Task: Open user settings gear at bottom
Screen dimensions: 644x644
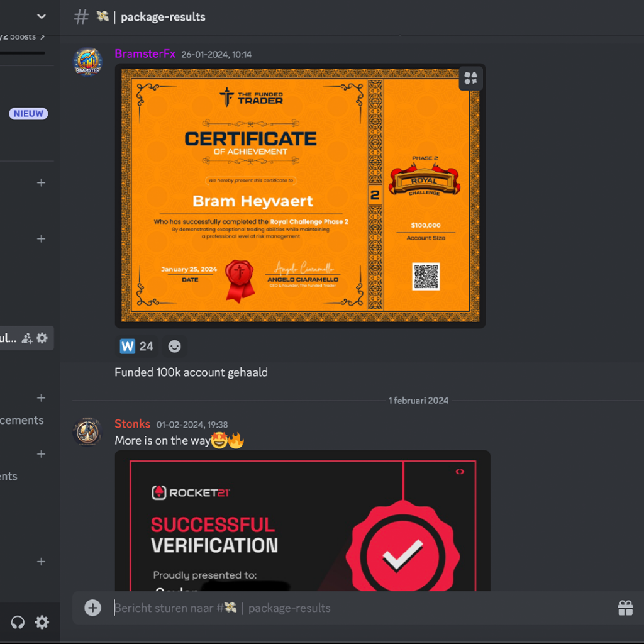Action: 42,623
